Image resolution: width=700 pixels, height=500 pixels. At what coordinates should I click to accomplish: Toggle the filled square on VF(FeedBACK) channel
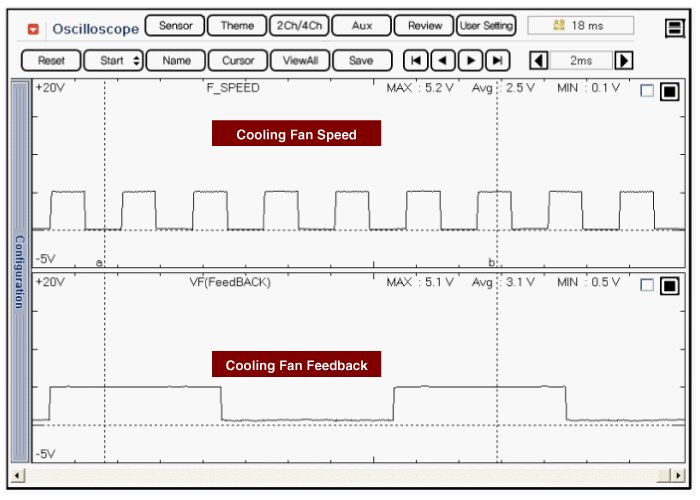pos(669,285)
